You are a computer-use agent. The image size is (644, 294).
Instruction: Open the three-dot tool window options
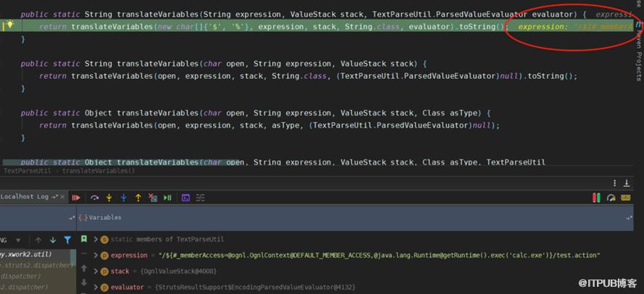point(614,183)
